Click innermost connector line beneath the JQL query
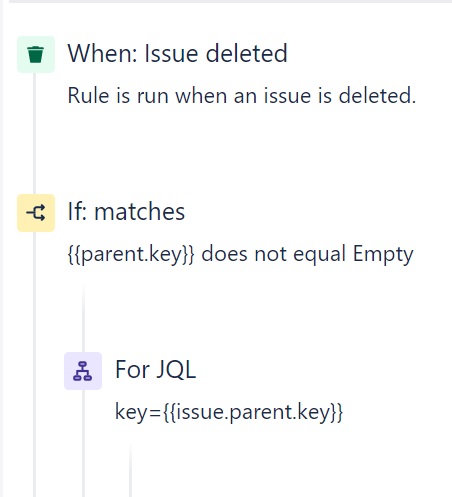 coord(130,470)
